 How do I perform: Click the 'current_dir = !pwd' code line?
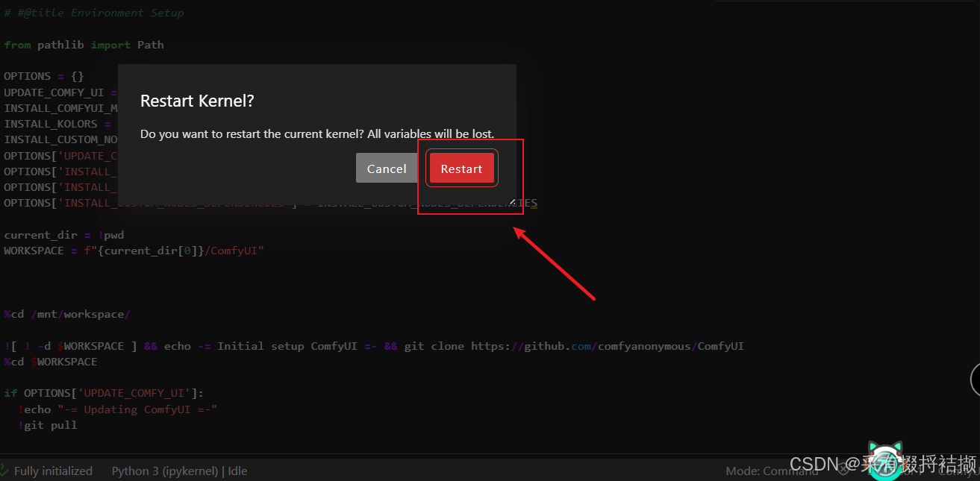click(64, 235)
